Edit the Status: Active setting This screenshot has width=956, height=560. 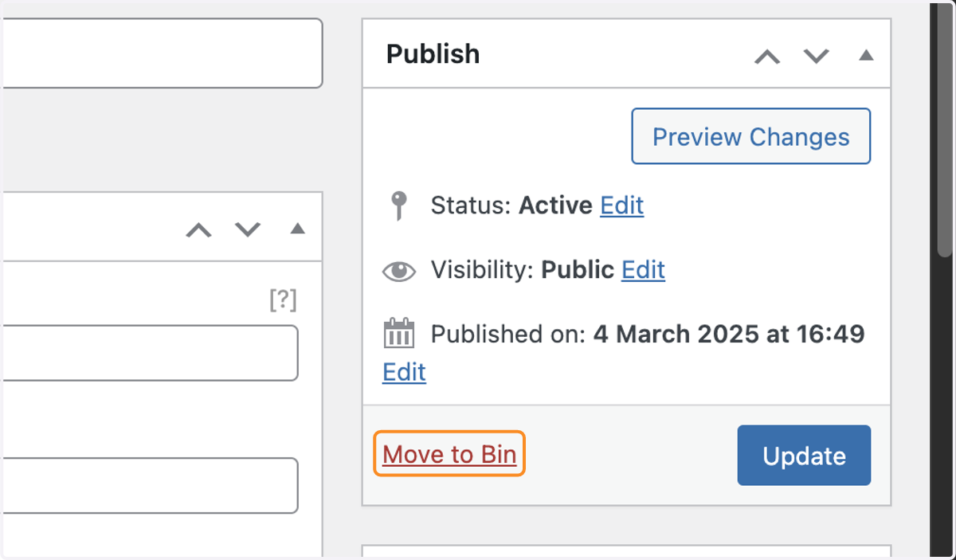(x=622, y=206)
